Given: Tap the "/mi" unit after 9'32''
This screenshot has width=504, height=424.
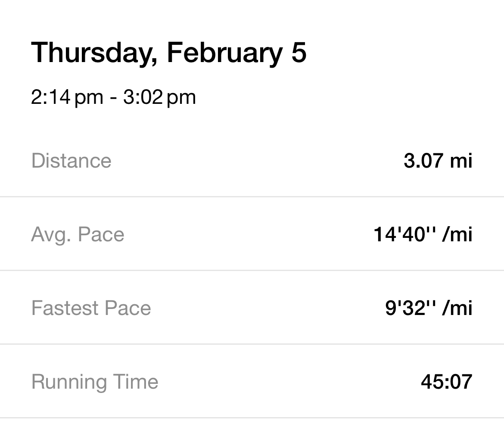Looking at the screenshot, I should tap(457, 308).
